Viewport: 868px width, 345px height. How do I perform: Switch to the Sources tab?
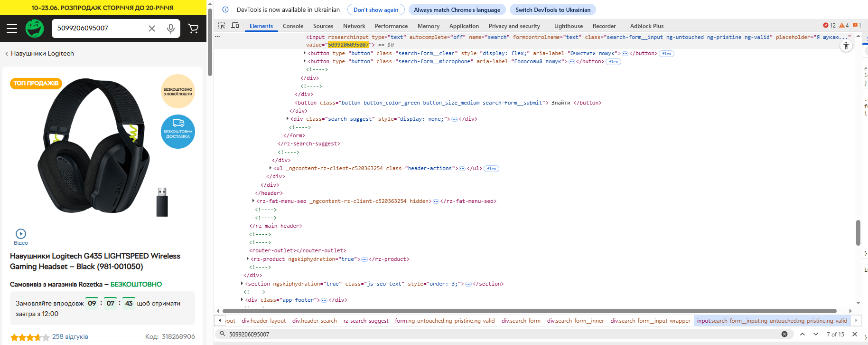[323, 26]
